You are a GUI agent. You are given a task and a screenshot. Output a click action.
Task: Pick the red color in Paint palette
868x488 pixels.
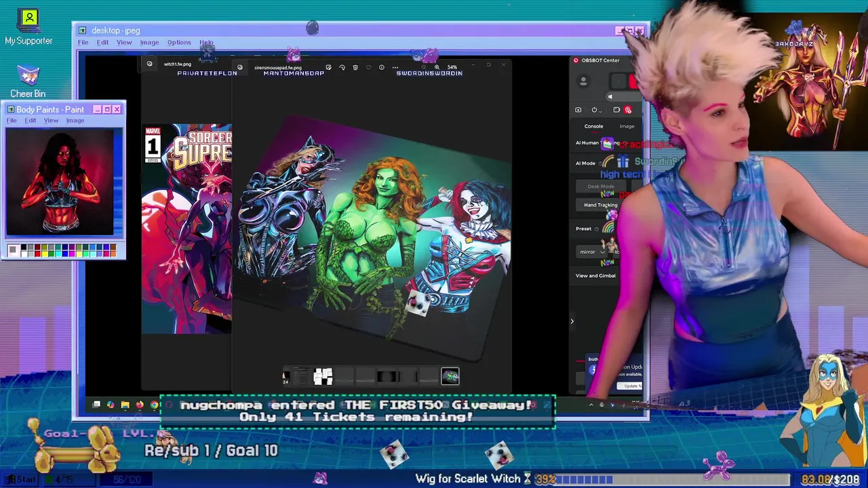pyautogui.click(x=38, y=254)
